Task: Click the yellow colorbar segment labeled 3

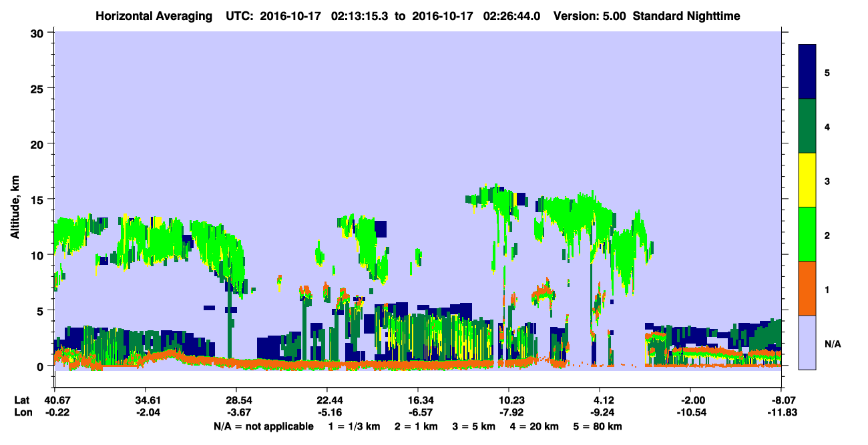Action: pos(807,180)
